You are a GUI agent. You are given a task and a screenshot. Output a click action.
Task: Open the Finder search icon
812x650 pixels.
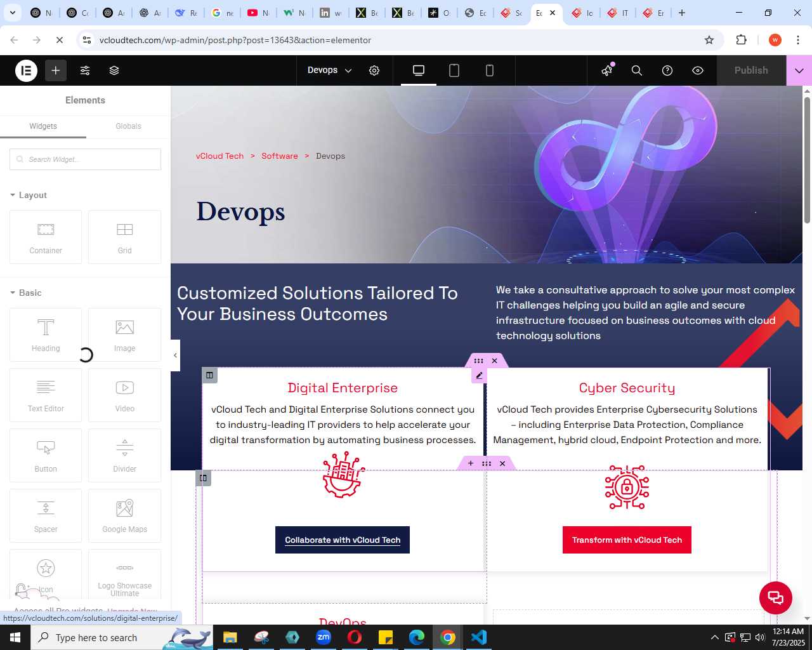click(637, 70)
